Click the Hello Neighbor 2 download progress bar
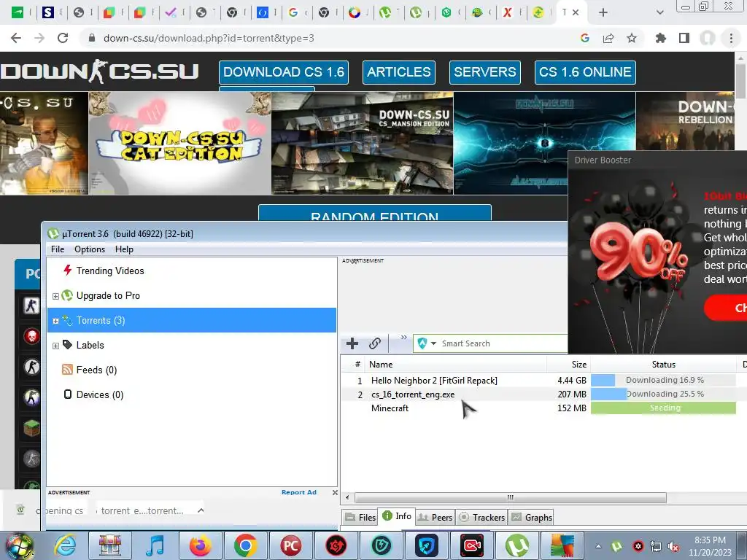The height and width of the screenshot is (560, 747). click(663, 380)
